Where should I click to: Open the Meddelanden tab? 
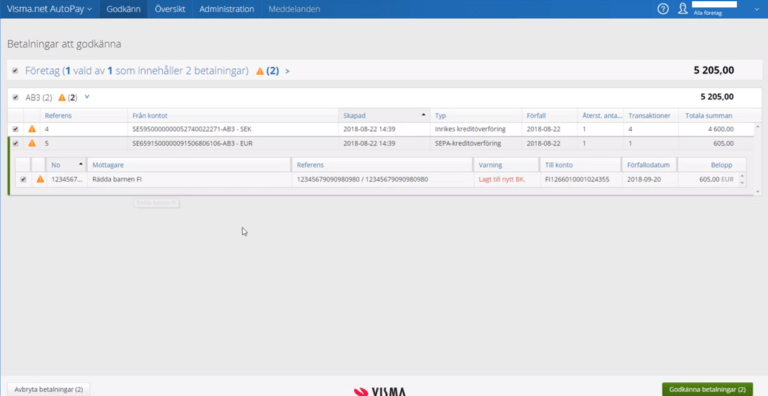(x=294, y=9)
